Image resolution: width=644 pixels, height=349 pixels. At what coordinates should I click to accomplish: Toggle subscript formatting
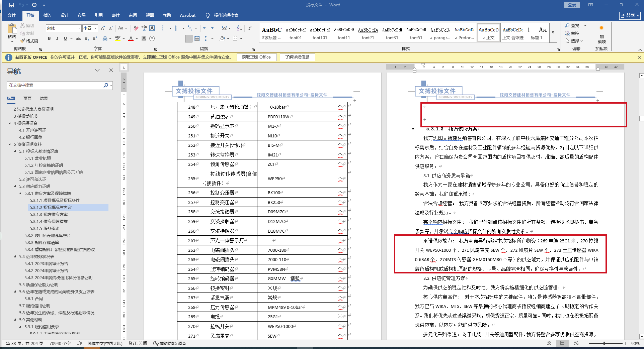(87, 38)
